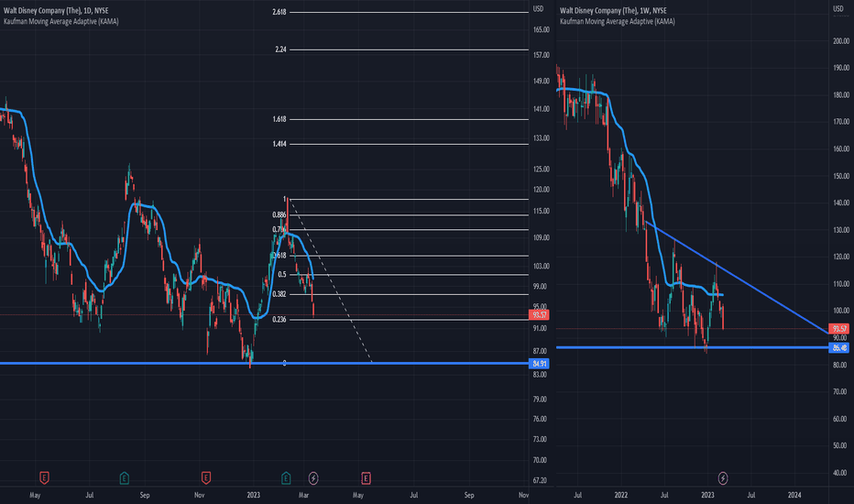Click the red 93.57 price label on daily chart
Image resolution: width=854 pixels, height=504 pixels.
tap(539, 315)
